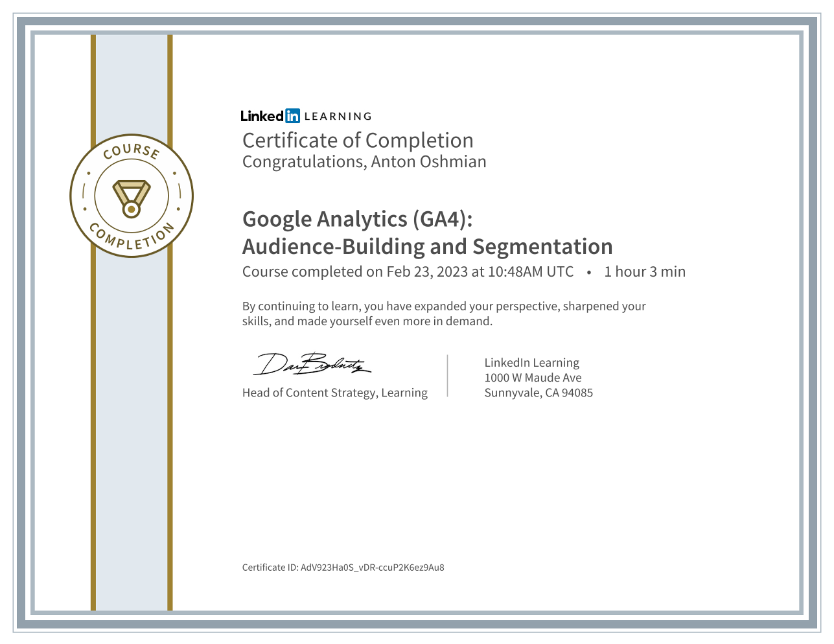Click the light blue vertical ribbon stripe

click(x=132, y=421)
